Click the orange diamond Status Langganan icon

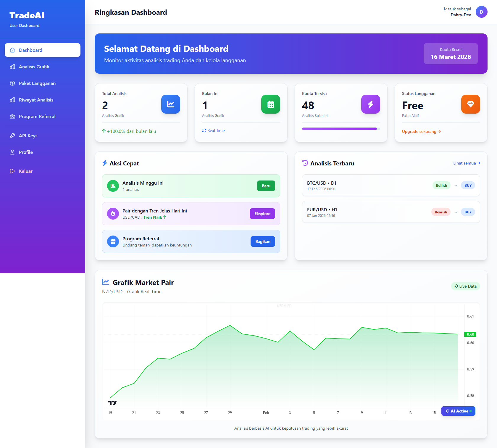pos(470,104)
